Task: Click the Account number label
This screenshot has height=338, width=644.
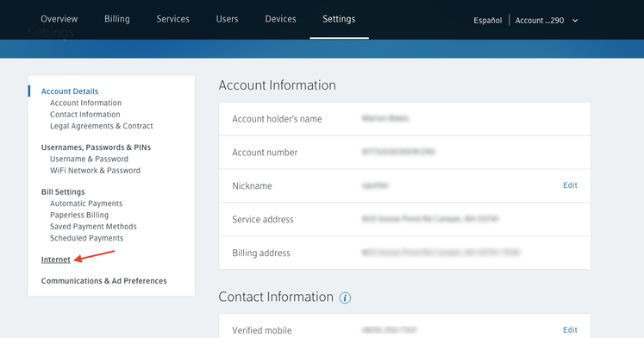Action: click(265, 153)
